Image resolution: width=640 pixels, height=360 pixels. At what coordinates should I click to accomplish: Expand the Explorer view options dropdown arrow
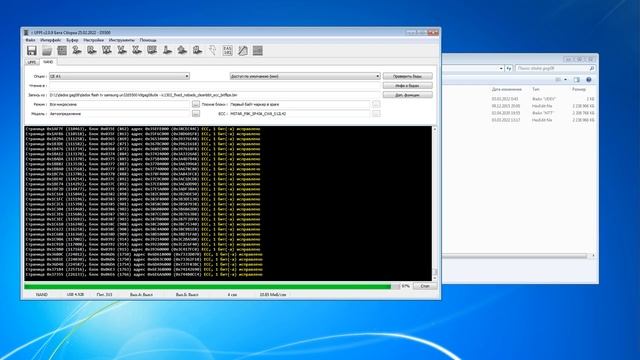coord(565,80)
